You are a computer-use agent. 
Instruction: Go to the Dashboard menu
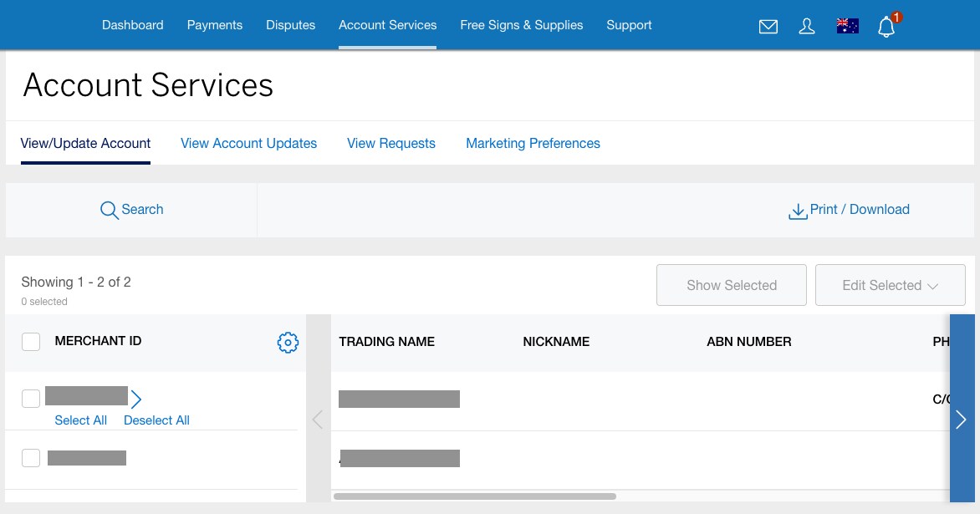[132, 25]
